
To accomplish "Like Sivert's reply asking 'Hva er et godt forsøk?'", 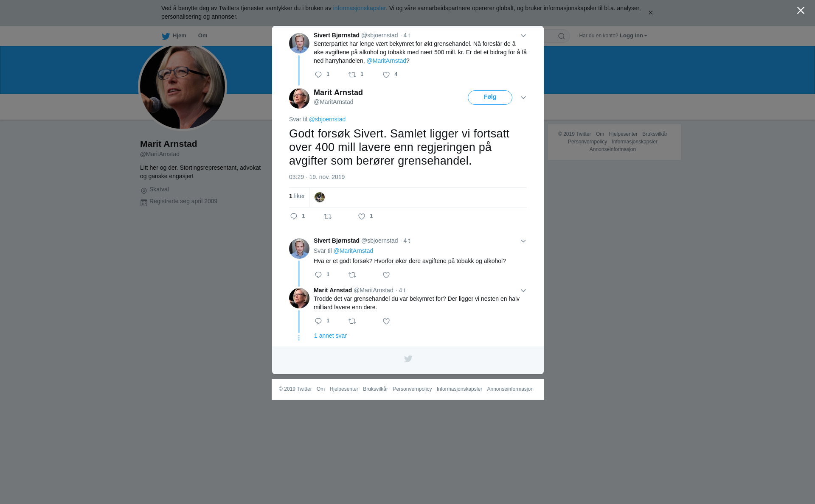I will pos(386,275).
